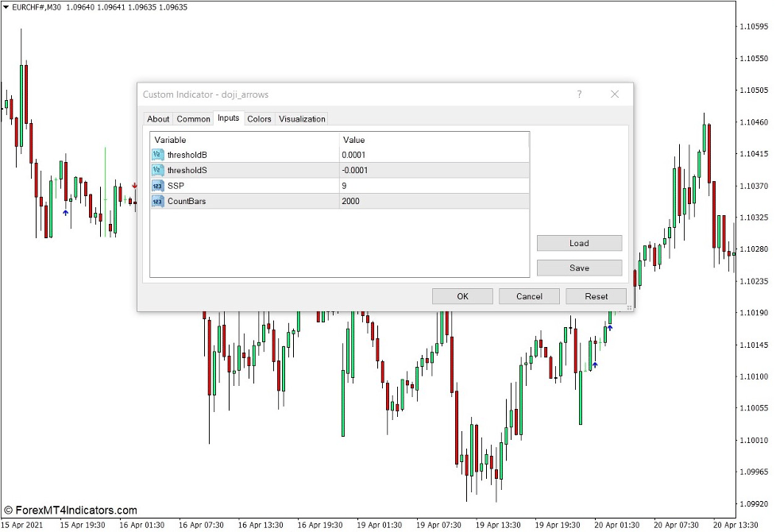Switch to the Colors tab
The width and height of the screenshot is (776, 532).
coord(258,118)
